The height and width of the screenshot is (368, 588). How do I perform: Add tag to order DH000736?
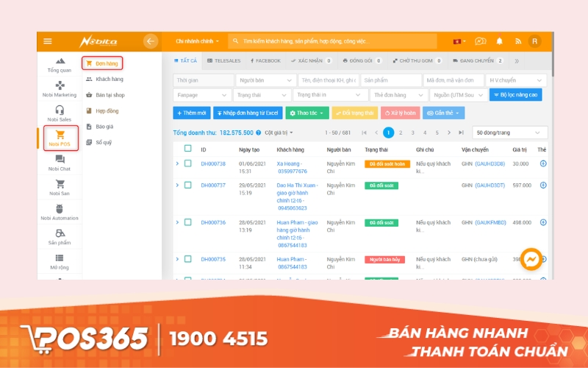543,222
